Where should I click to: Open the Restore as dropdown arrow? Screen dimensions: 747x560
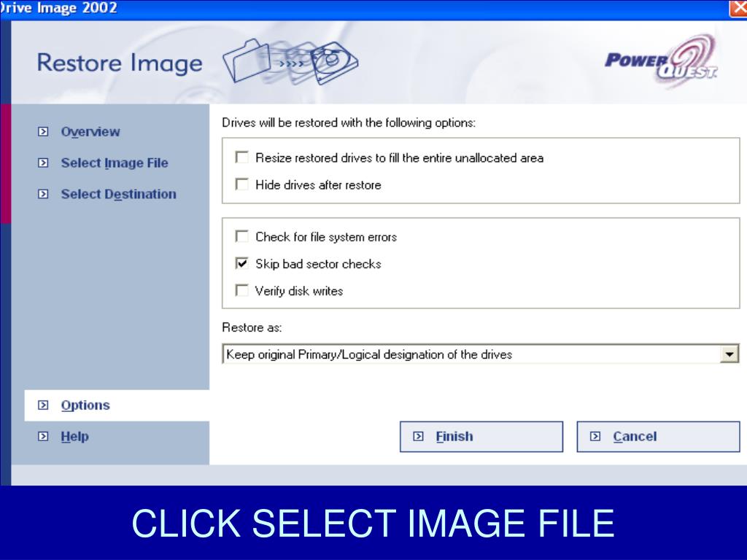pos(729,354)
